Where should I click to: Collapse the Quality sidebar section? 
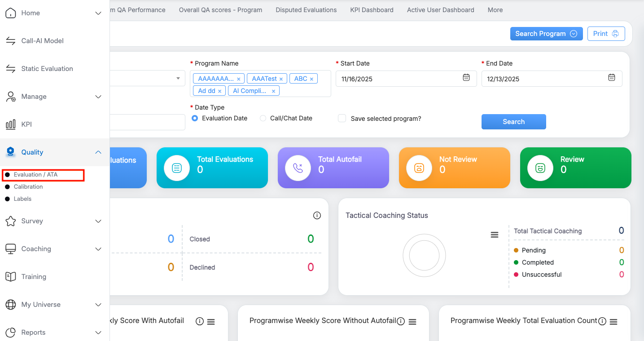coord(98,152)
